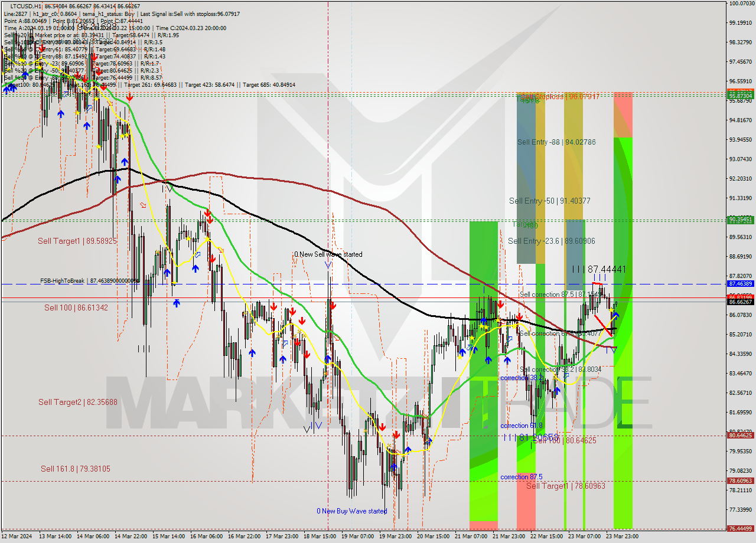
Task: Select the Sell 100 | 86.61342 label
Action: [x=76, y=308]
